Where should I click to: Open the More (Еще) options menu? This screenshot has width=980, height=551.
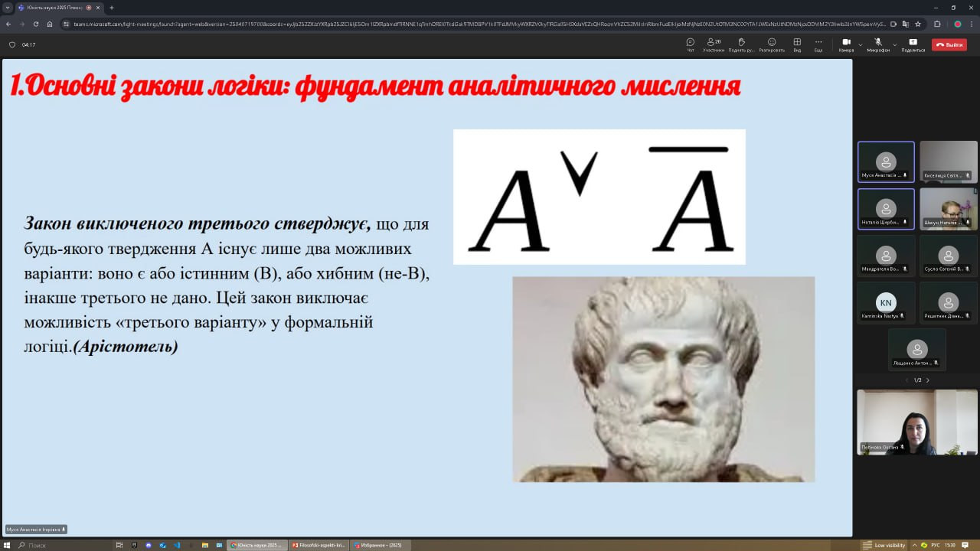tap(818, 44)
